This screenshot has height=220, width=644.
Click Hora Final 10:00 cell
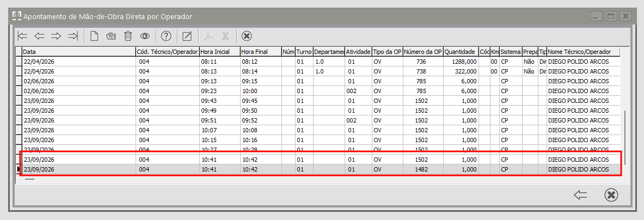pos(261,91)
